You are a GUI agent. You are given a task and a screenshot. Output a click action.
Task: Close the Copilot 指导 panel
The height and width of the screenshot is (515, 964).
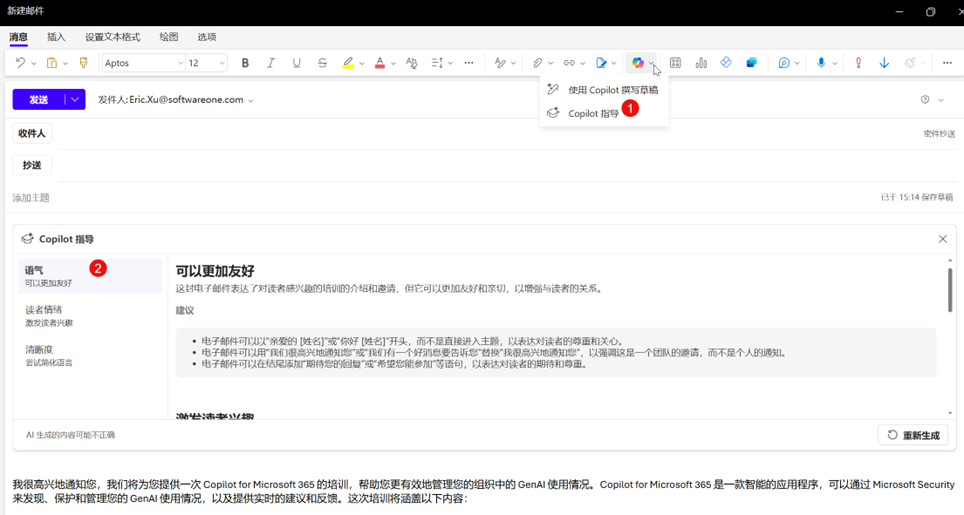tap(942, 239)
